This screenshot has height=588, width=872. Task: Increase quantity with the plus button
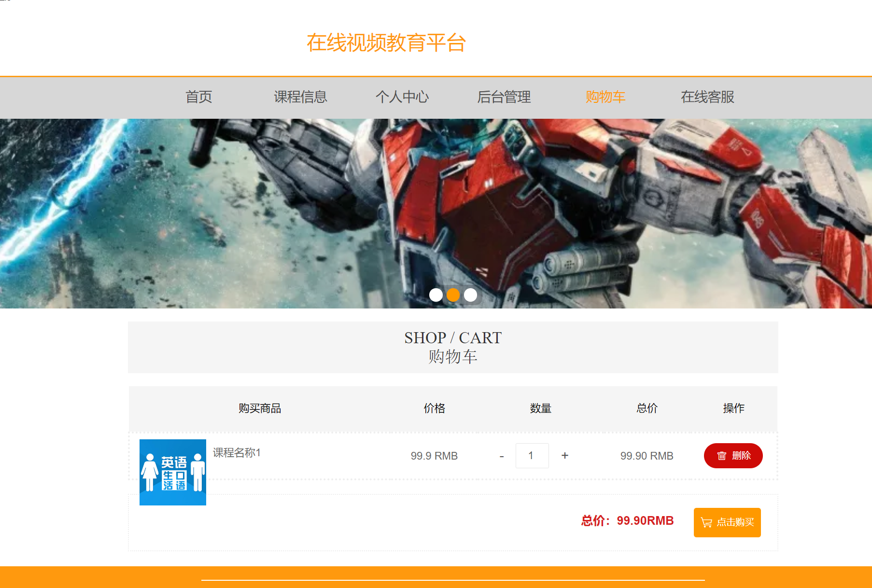click(565, 455)
